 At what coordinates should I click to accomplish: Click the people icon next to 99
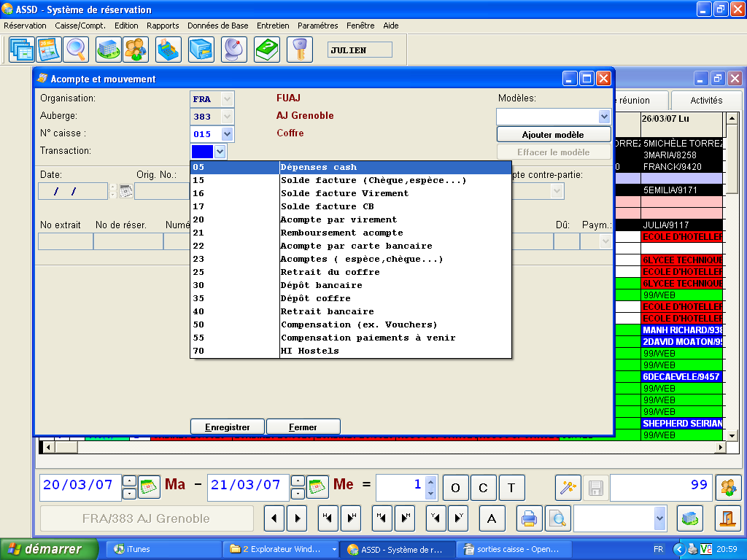pyautogui.click(x=728, y=488)
